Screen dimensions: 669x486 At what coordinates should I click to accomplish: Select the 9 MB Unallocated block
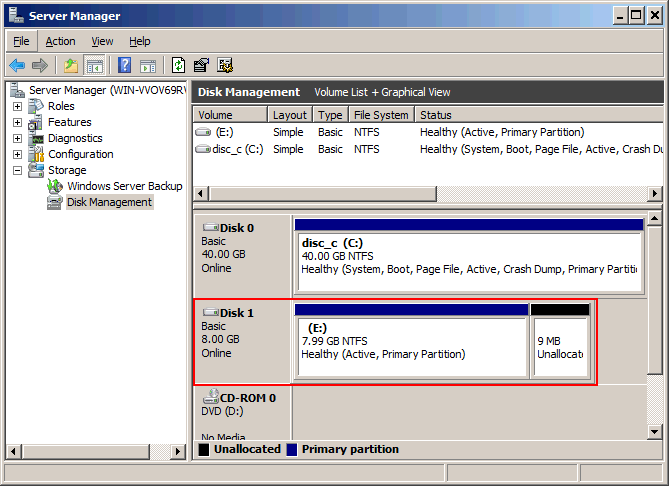point(560,341)
